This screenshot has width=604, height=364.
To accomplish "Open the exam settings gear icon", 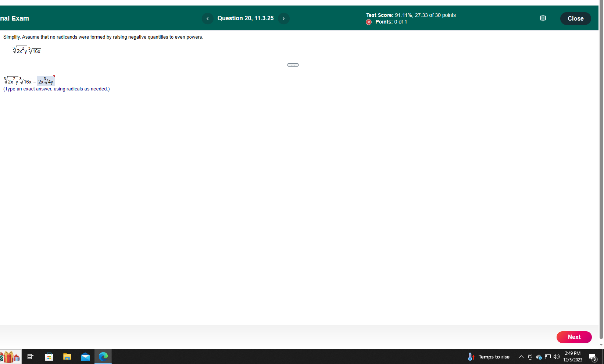I will coord(543,18).
